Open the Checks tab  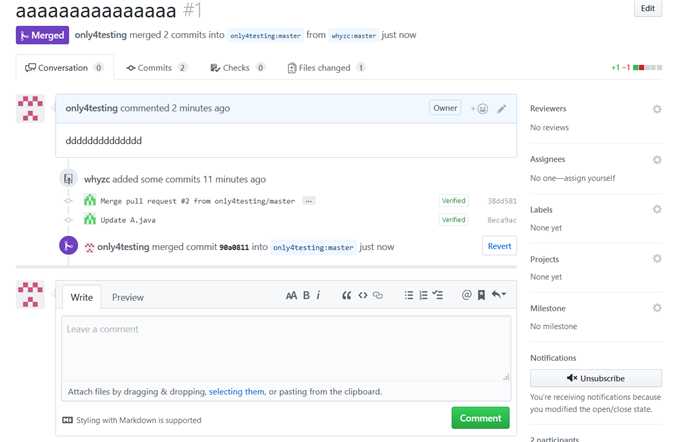pos(237,68)
